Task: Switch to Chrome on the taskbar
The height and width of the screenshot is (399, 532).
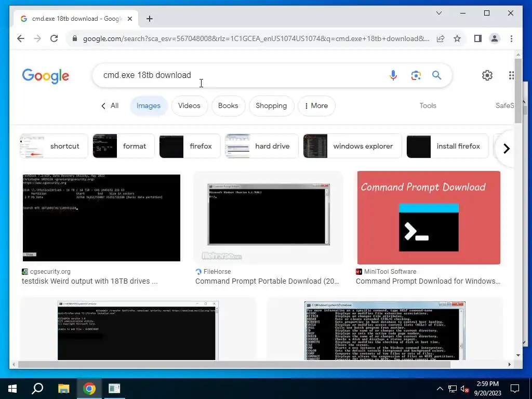Action: click(x=89, y=389)
